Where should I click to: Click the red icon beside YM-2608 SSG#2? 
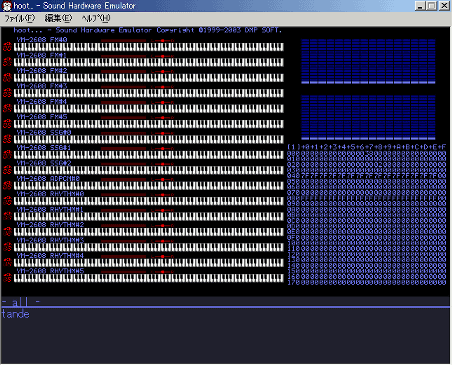[x=7, y=170]
